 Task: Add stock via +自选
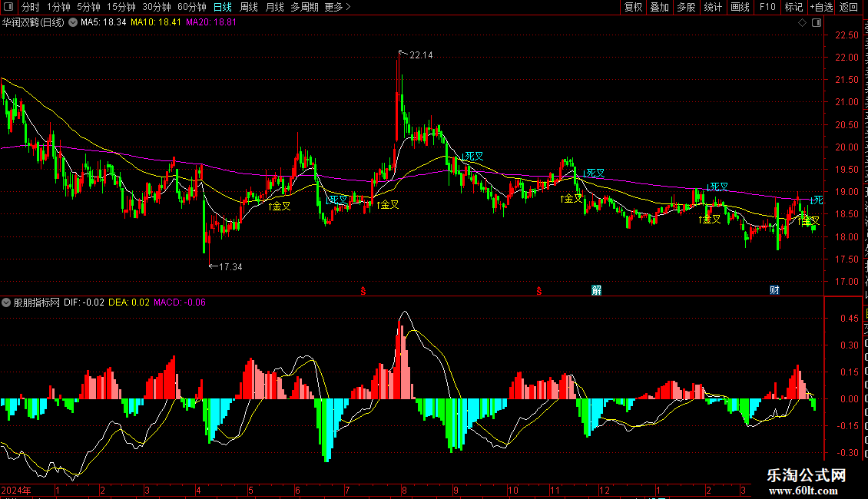pyautogui.click(x=821, y=7)
